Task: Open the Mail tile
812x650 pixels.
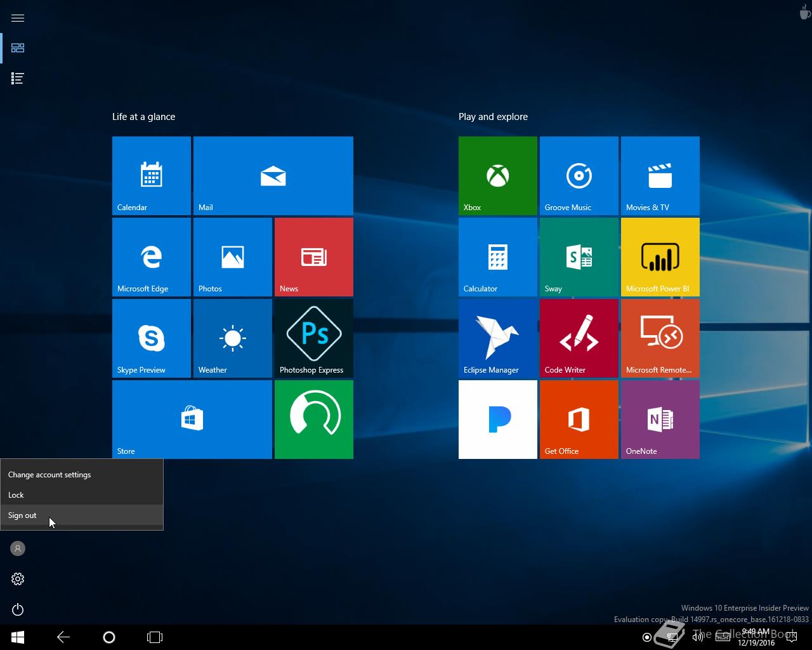Action: pyautogui.click(x=273, y=176)
